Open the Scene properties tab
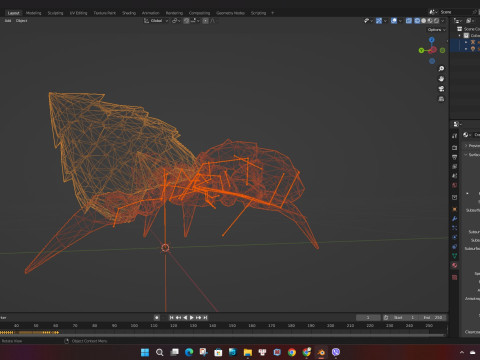The height and width of the screenshot is (360, 480). point(455,175)
